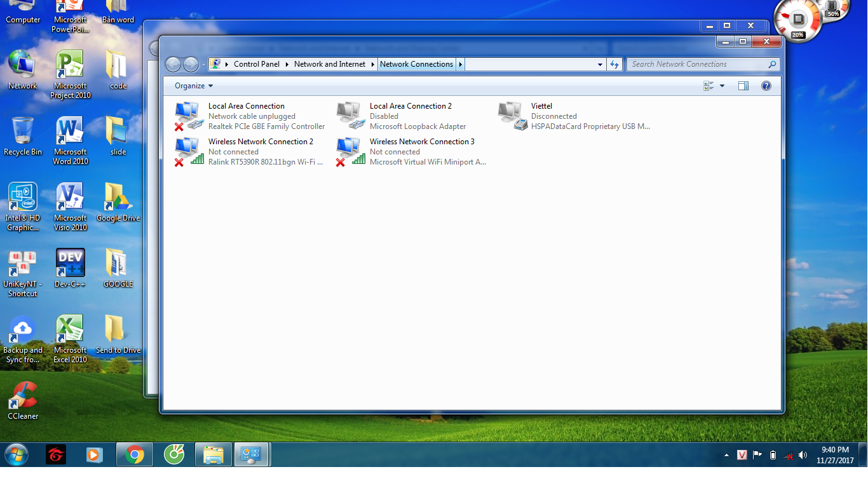The height and width of the screenshot is (488, 868).
Task: Click the Control Panel taskbar button
Action: click(x=252, y=455)
